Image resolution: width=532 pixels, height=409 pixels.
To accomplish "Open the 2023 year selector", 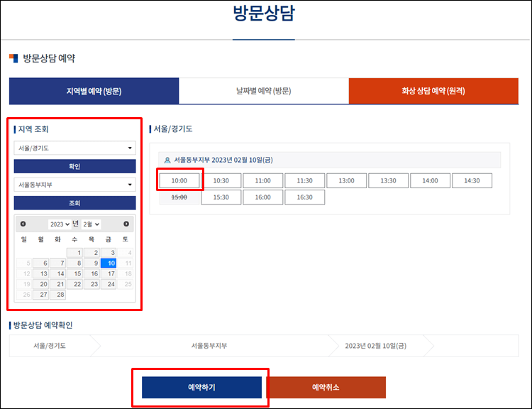I will 60,224.
